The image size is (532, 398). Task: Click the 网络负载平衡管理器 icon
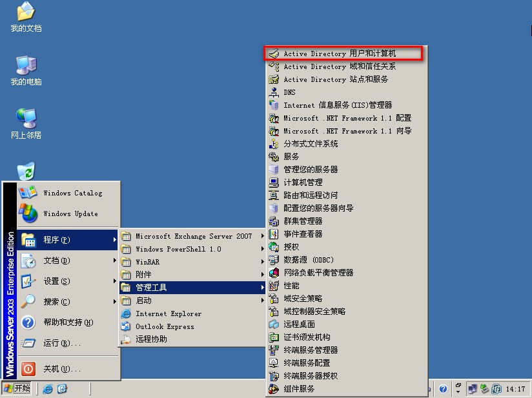(274, 273)
